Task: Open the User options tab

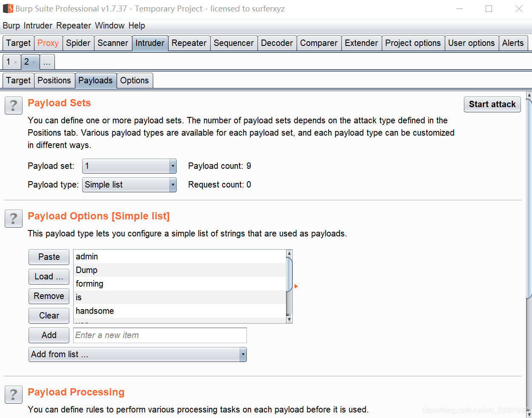Action: point(472,43)
